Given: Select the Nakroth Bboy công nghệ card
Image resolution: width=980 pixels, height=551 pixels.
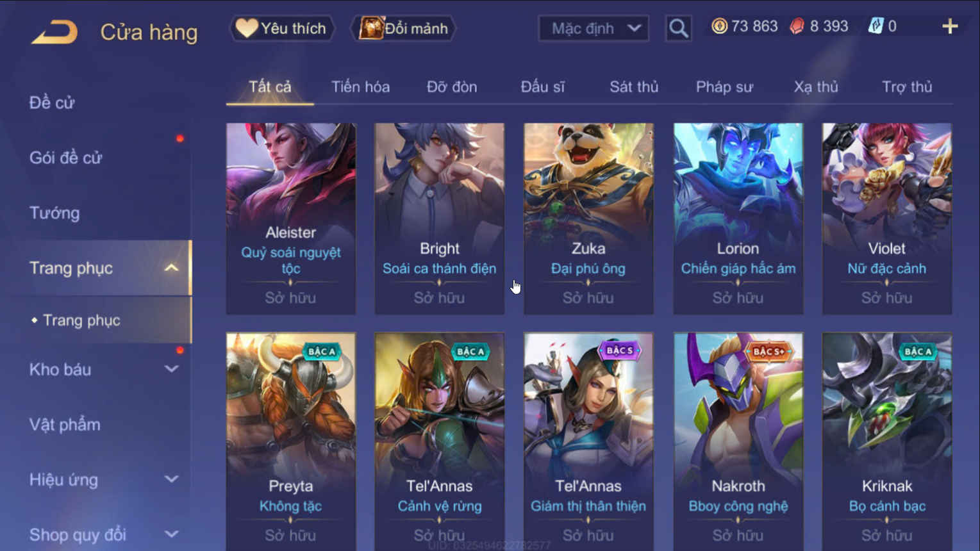Looking at the screenshot, I should coord(738,441).
